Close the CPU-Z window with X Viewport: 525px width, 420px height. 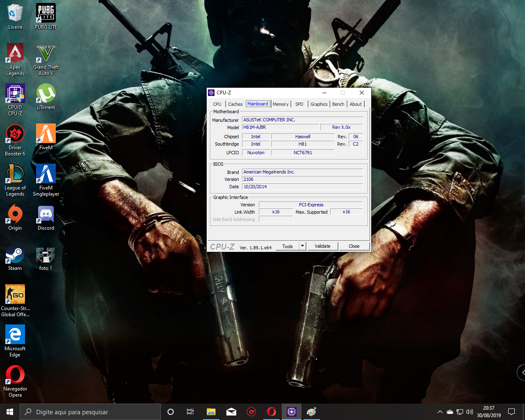(362, 93)
